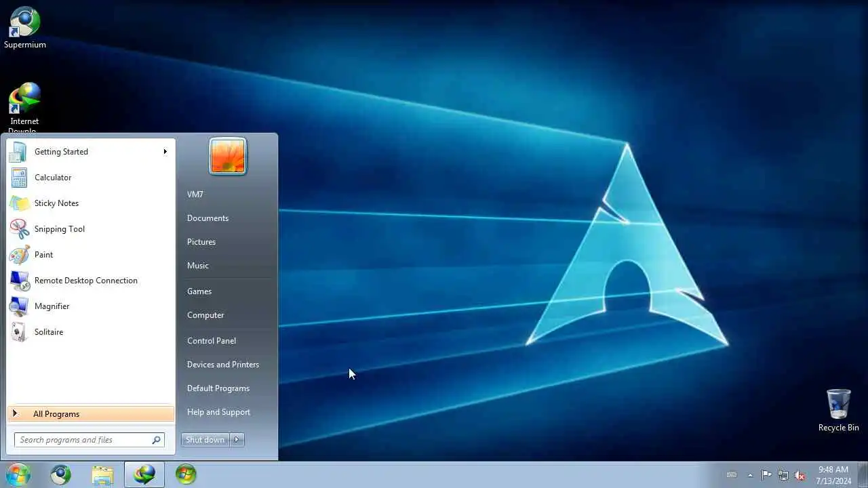The height and width of the screenshot is (488, 868).
Task: Click the keyboard icon in system tray
Action: click(732, 475)
